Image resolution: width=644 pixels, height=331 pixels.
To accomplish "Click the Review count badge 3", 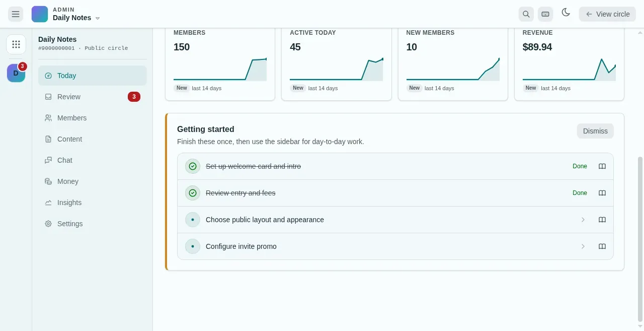I will (x=134, y=97).
